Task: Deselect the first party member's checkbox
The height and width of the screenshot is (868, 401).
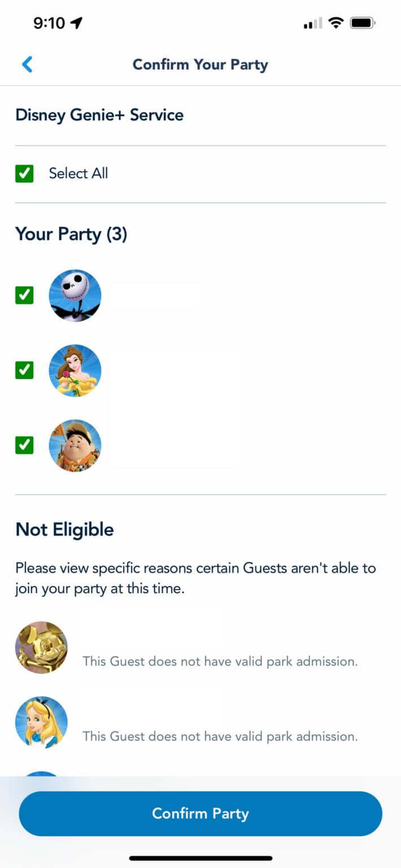Action: click(24, 294)
